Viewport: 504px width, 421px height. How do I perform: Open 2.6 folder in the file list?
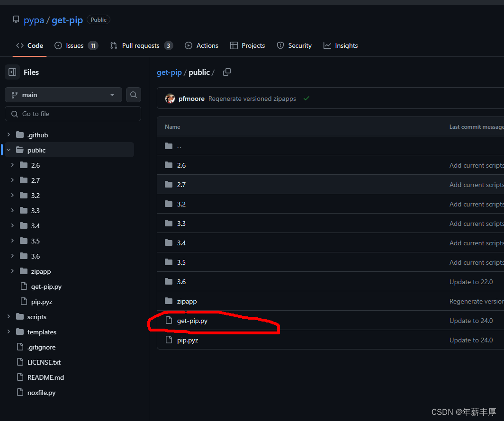(x=181, y=165)
